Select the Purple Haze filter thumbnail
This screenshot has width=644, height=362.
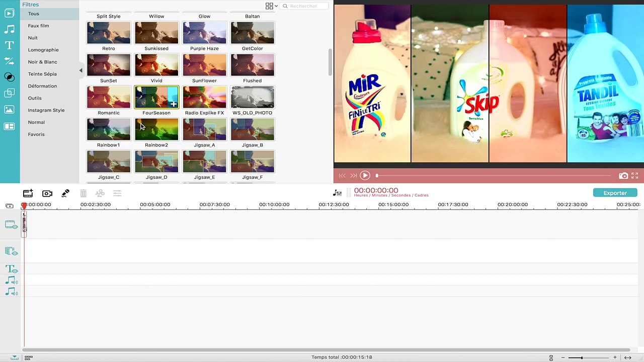(204, 33)
